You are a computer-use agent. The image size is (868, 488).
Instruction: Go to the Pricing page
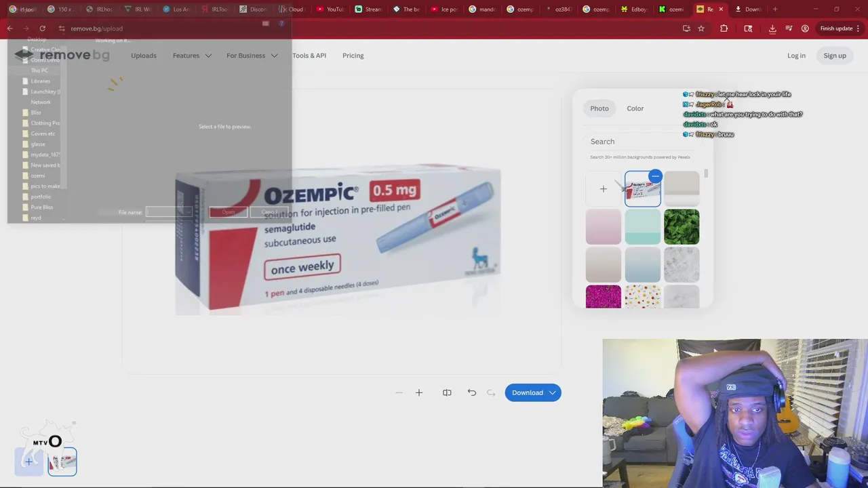(x=353, y=56)
